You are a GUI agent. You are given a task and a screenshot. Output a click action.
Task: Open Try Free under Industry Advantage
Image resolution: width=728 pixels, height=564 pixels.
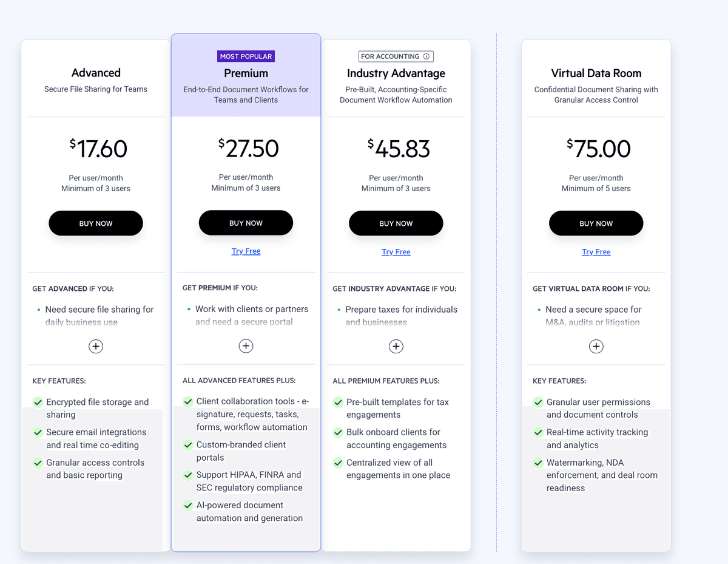coord(396,251)
